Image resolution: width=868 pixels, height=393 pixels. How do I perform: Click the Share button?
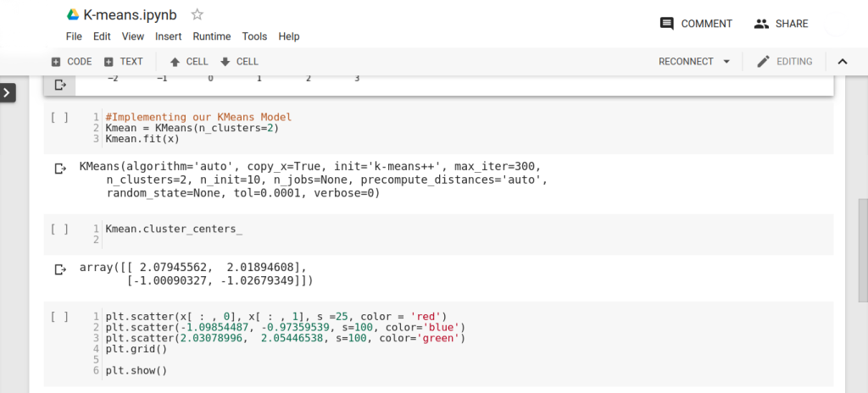(781, 24)
